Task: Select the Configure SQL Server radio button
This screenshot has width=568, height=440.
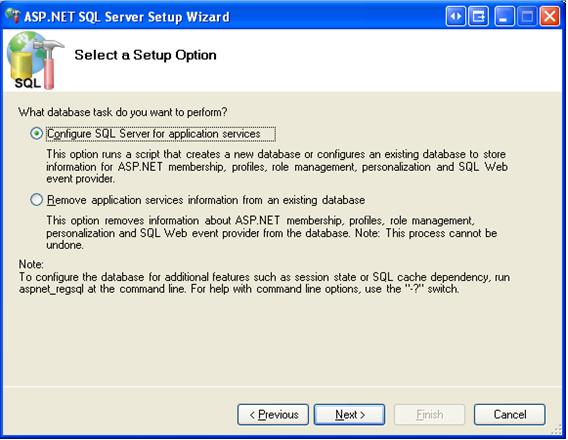Action: (36, 133)
